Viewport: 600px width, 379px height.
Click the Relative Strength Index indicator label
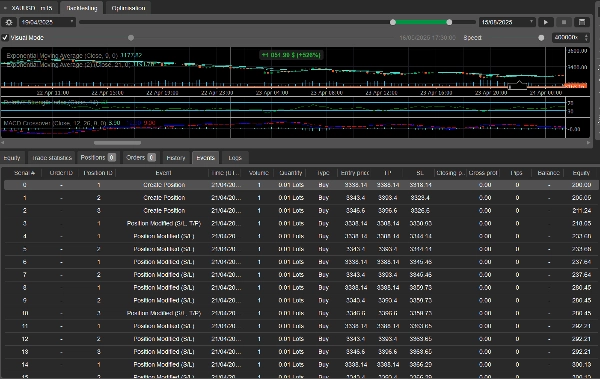[56, 102]
